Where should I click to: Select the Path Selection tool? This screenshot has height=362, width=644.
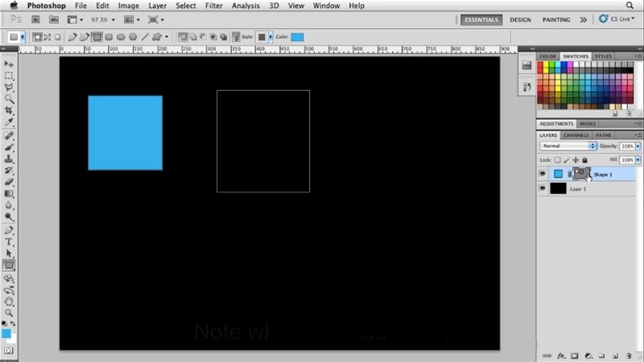9,253
